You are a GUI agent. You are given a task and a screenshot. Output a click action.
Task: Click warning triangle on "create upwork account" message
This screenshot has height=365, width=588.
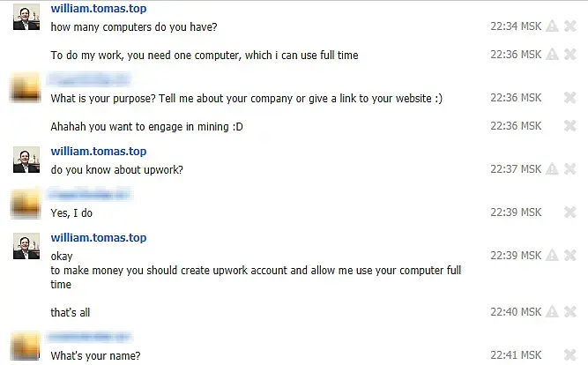tap(552, 255)
